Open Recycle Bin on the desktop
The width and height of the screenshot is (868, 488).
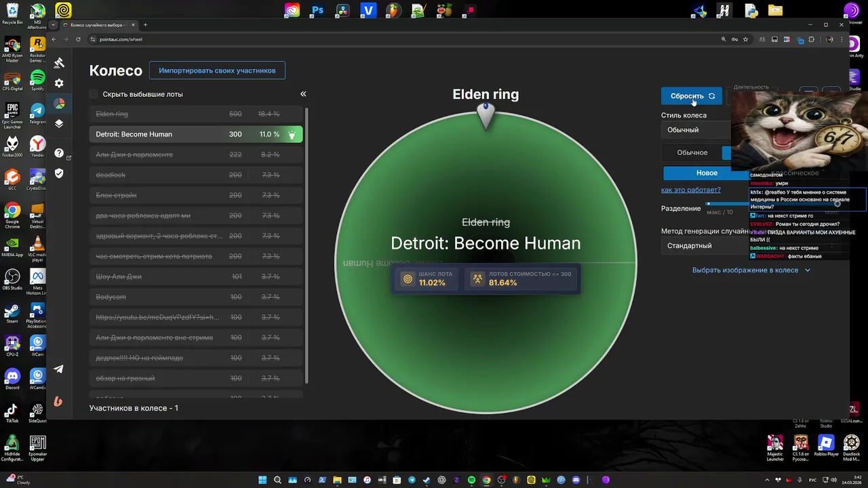(x=12, y=13)
